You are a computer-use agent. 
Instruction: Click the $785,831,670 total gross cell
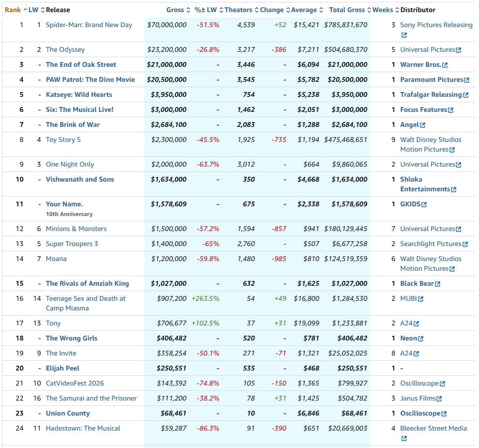click(x=346, y=25)
